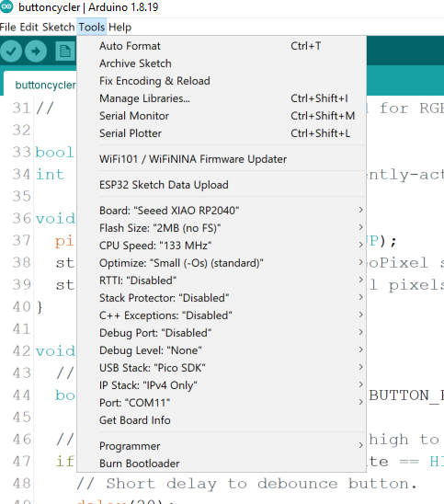Open the Help menu
This screenshot has height=504, width=444.
click(120, 27)
